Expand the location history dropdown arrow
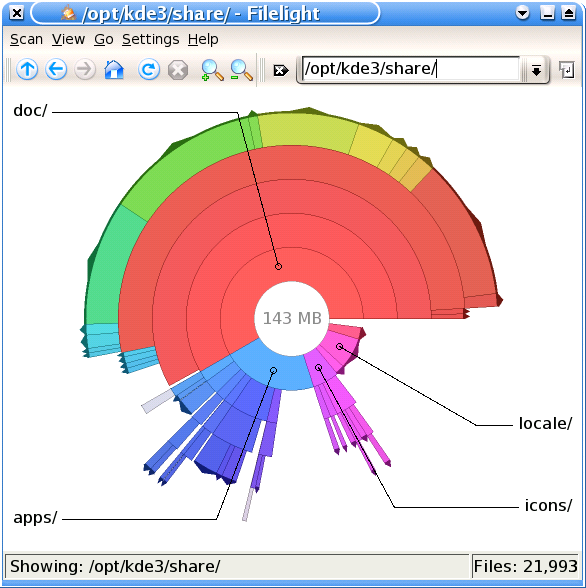586x588 pixels. pyautogui.click(x=536, y=69)
